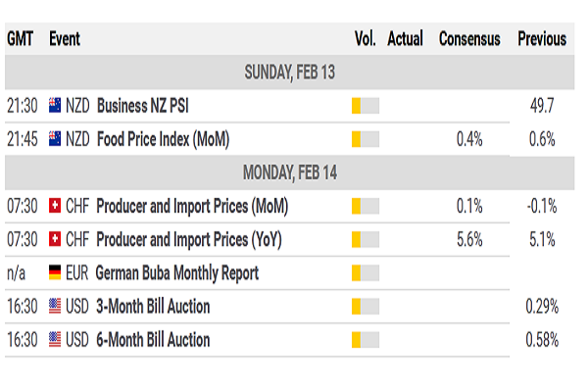
Task: Click the volatility indicator for German Buba Monthly Report
Action: pos(365,273)
